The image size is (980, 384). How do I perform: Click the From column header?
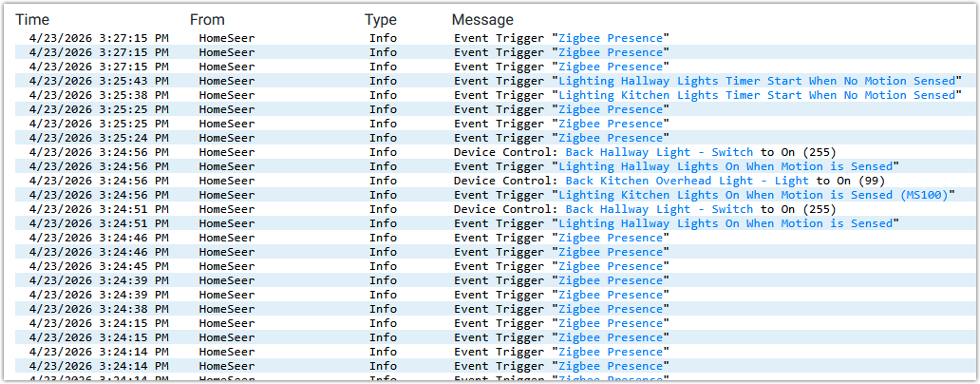(208, 20)
